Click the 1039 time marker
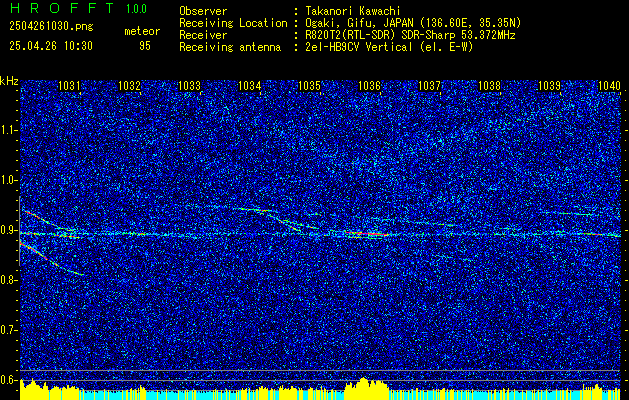 tap(550, 85)
